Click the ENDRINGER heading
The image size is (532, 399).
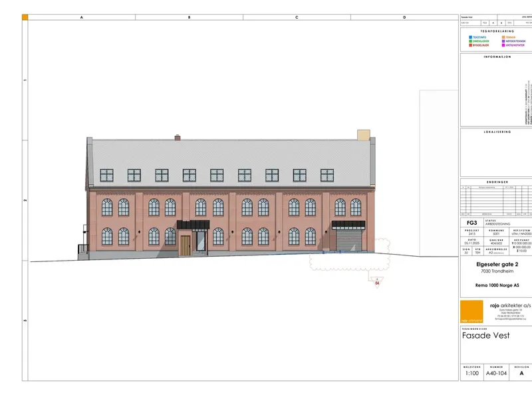click(497, 182)
